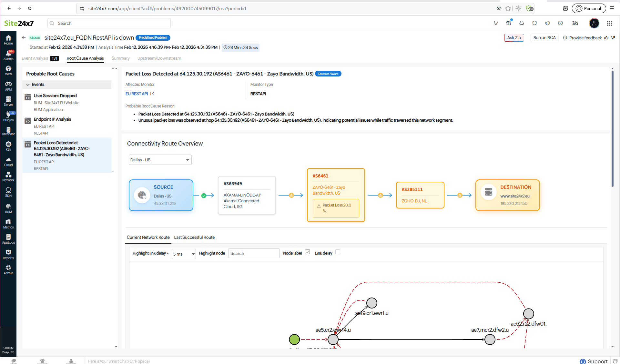Collapse the Events section chevron
Screen dimensions: 620x364
(x=28, y=85)
